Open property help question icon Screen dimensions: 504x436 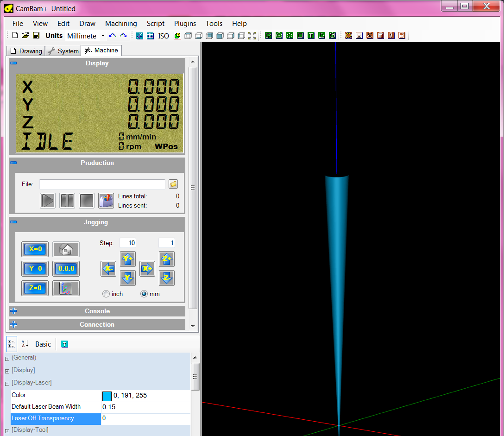pos(64,344)
